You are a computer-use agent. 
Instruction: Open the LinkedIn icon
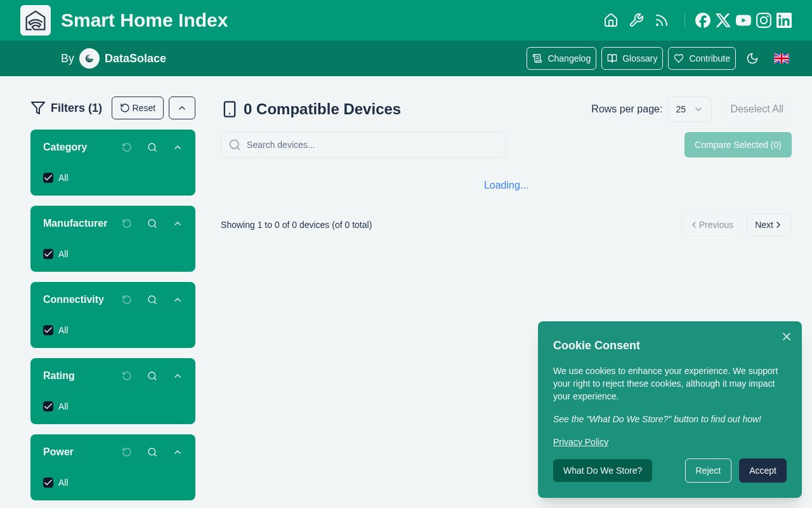pyautogui.click(x=784, y=20)
